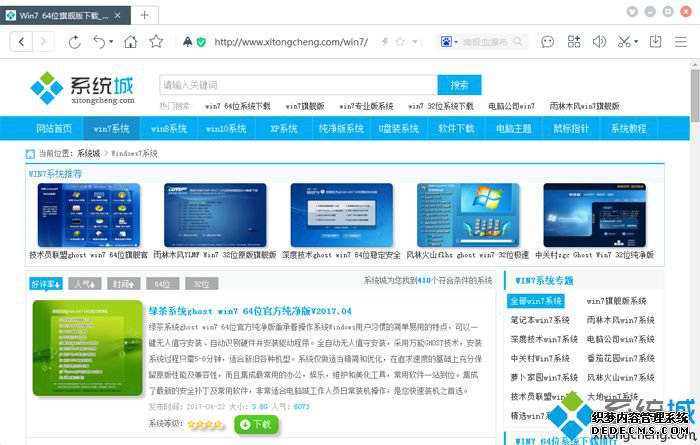700x445 pixels.
Task: Open the extensions grid-plus icon
Action: (574, 42)
